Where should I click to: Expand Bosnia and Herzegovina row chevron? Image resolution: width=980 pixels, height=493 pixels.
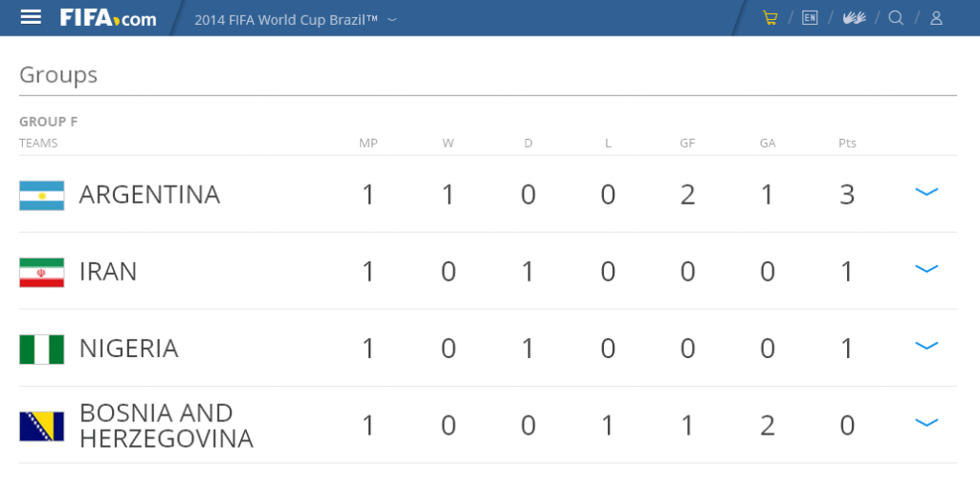pyautogui.click(x=926, y=422)
